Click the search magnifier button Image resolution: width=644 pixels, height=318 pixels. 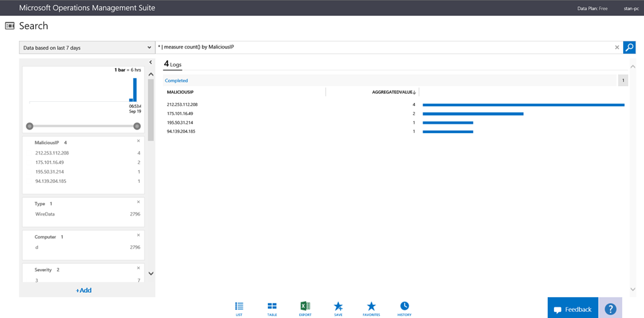click(629, 47)
